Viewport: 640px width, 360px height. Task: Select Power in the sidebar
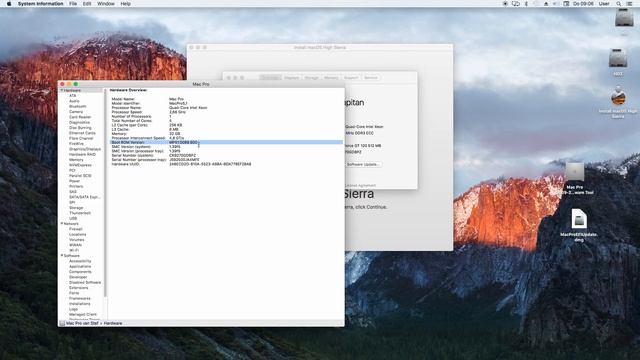pyautogui.click(x=75, y=181)
